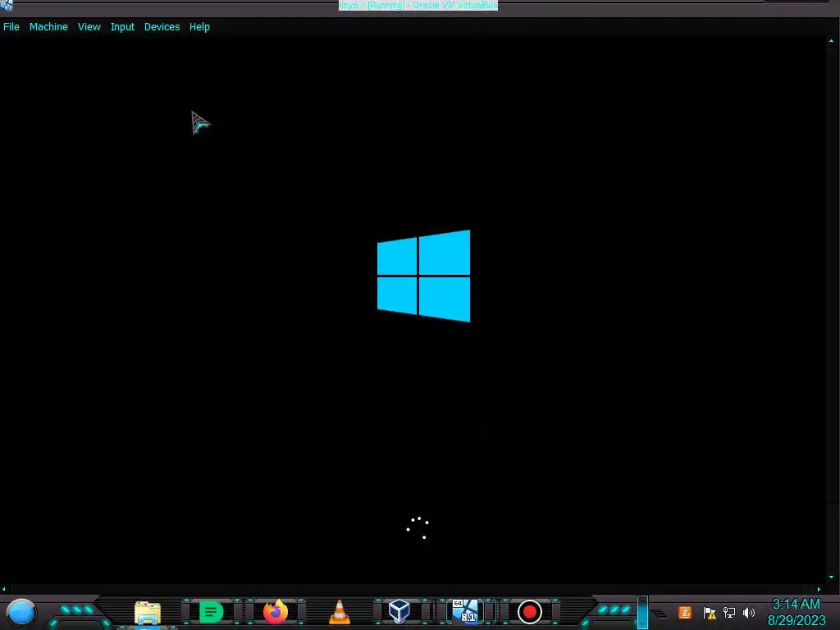Click the Start orb button
Viewport: 840px width, 630px height.
click(21, 612)
